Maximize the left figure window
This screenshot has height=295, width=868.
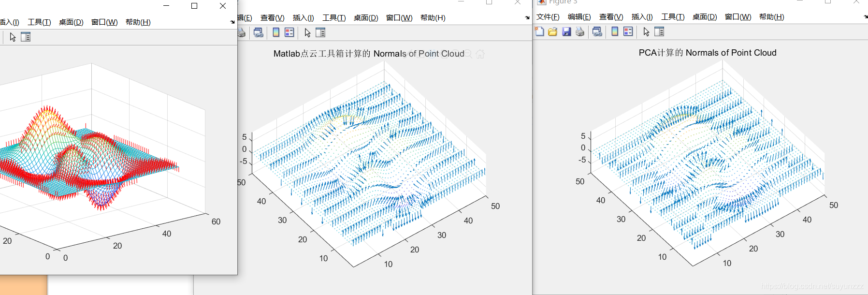(x=194, y=6)
